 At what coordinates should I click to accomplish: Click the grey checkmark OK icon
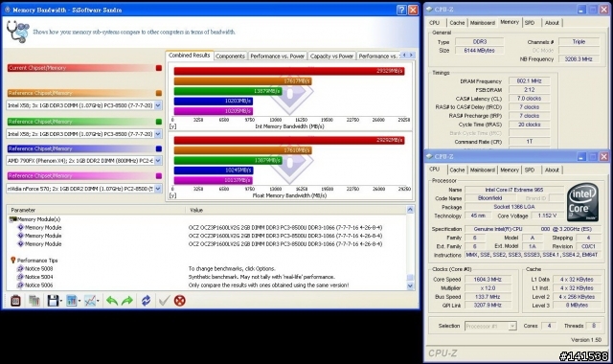(x=164, y=301)
